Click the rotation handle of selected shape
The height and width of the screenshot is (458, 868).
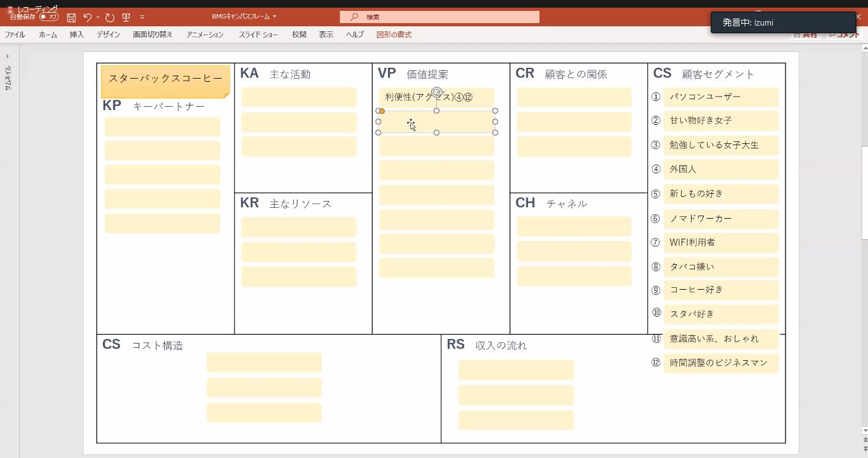click(437, 93)
